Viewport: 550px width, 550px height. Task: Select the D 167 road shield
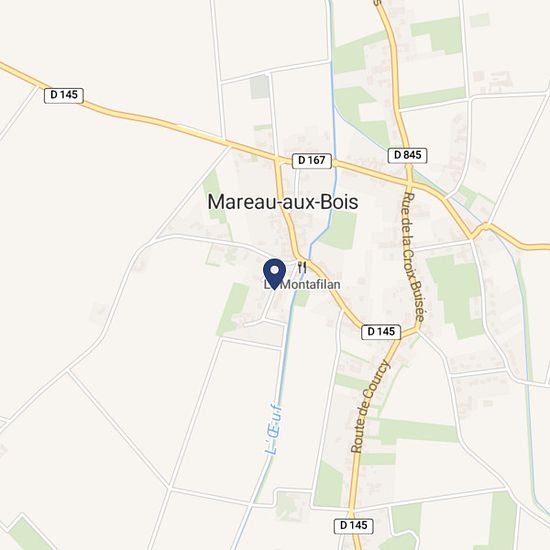312,161
